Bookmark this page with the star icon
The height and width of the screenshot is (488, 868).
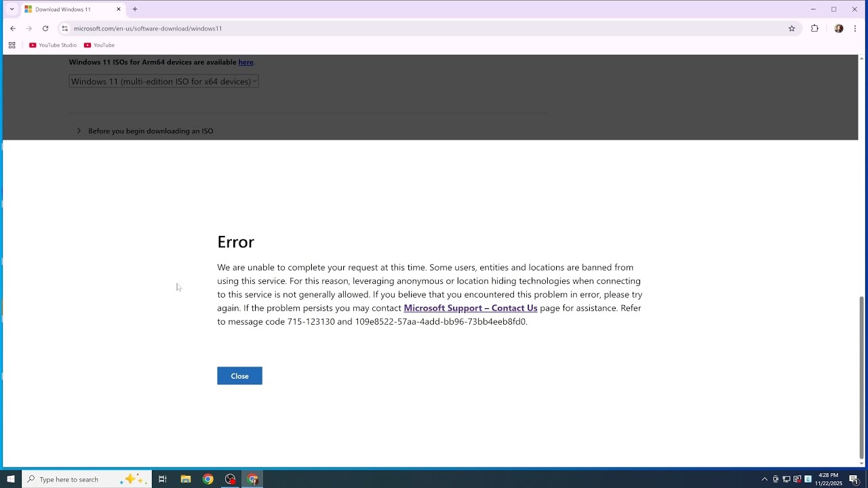pyautogui.click(x=791, y=28)
